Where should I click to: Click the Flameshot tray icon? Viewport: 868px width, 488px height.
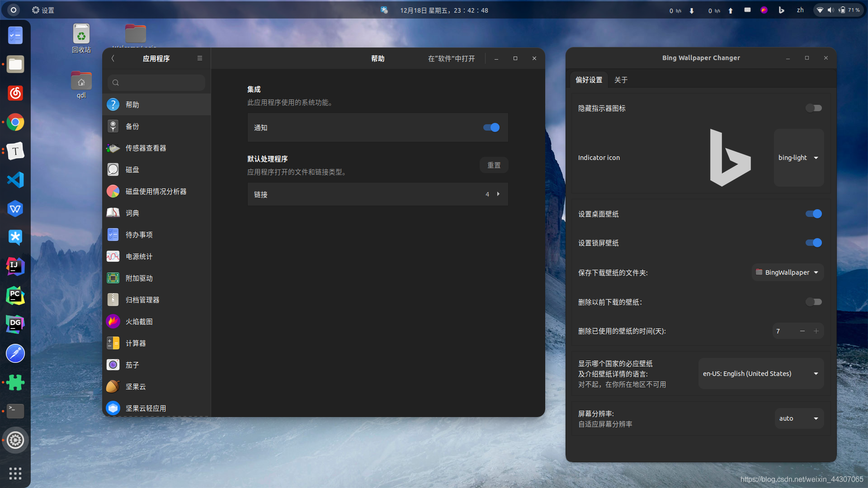pos(764,10)
